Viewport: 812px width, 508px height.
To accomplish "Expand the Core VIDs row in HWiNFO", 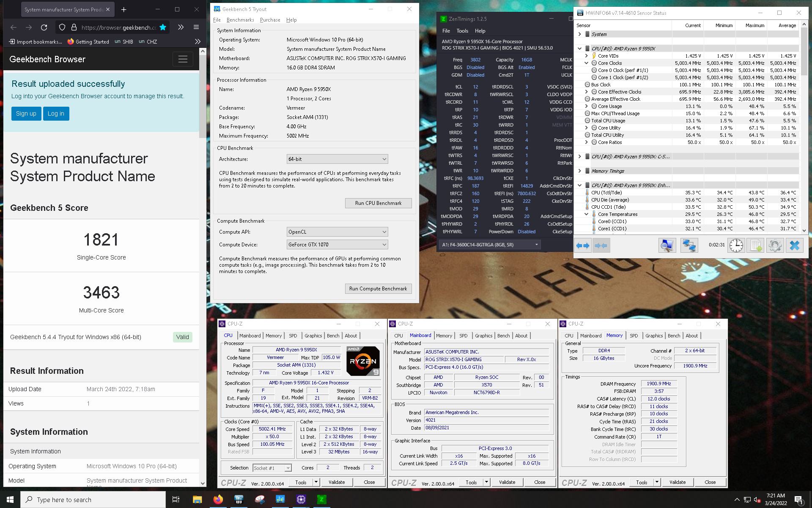I will (587, 56).
